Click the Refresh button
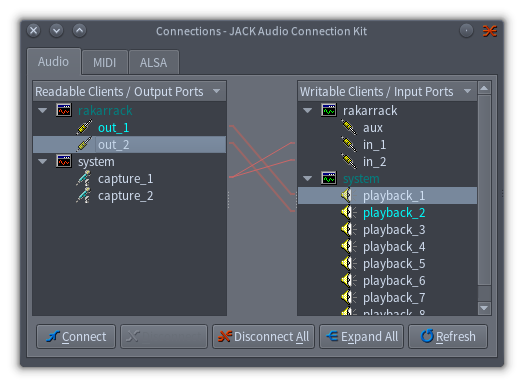This screenshot has width=524, height=387. tap(448, 337)
